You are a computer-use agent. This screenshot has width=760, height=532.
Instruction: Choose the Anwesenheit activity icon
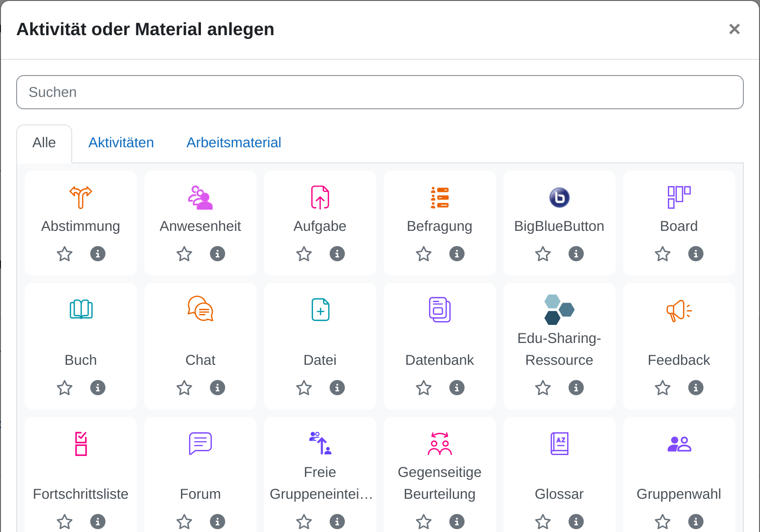(x=200, y=198)
